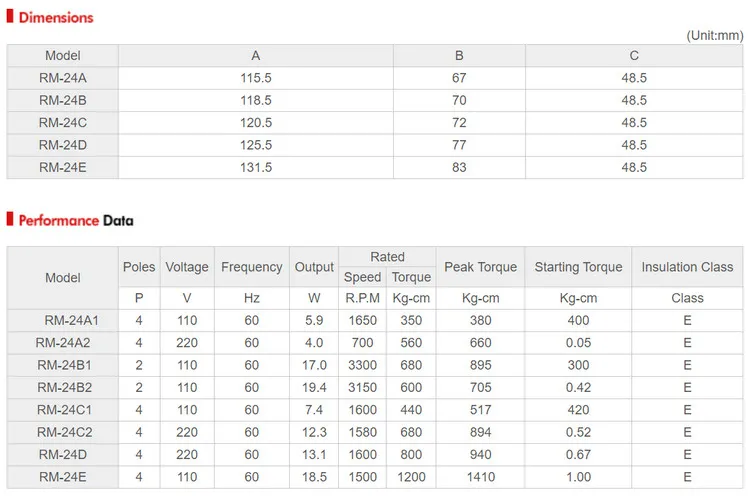Select the column C header in Dimensions table
This screenshot has height=496, width=750.
(634, 56)
